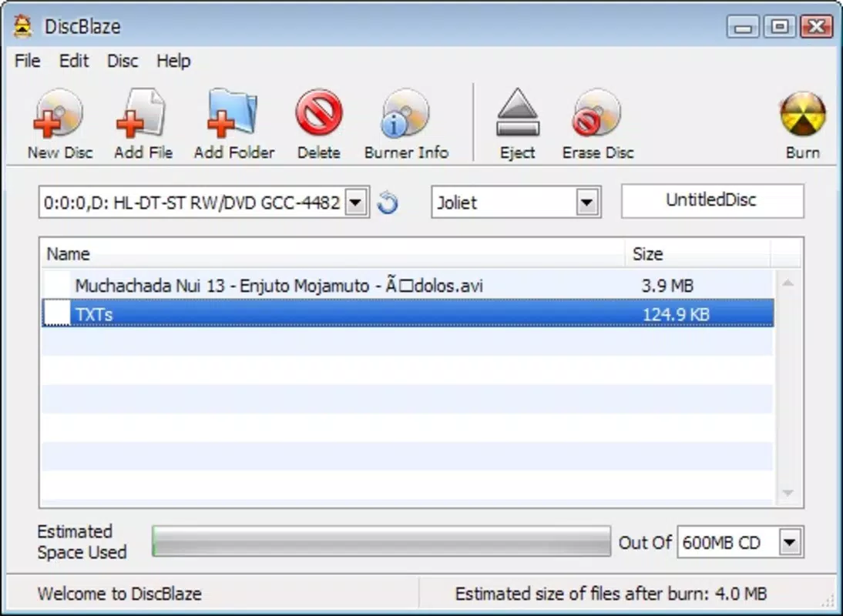The width and height of the screenshot is (843, 616).
Task: Click the New Disc toolbar icon
Action: pyautogui.click(x=58, y=114)
